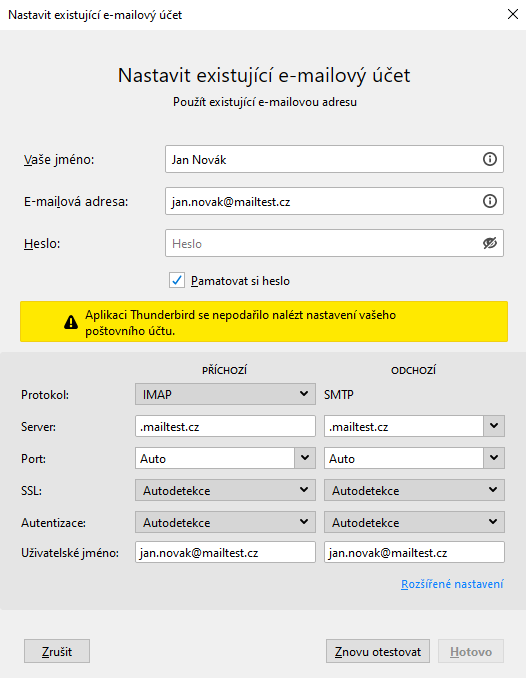Expand the outgoing server hostname dropdown arrow
This screenshot has width=526, height=678.
[494, 426]
